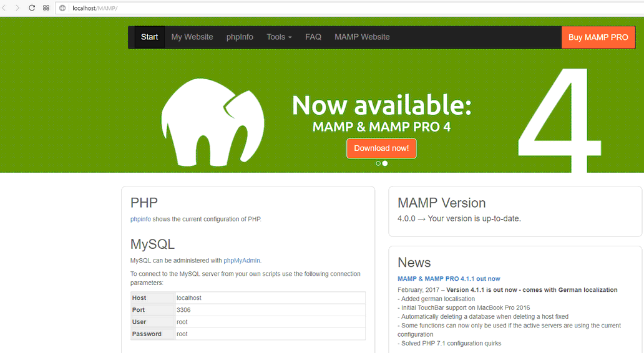Screen dimensions: 644x353
Task: Click the version 4.0.0 up-to-date text
Action: [459, 219]
